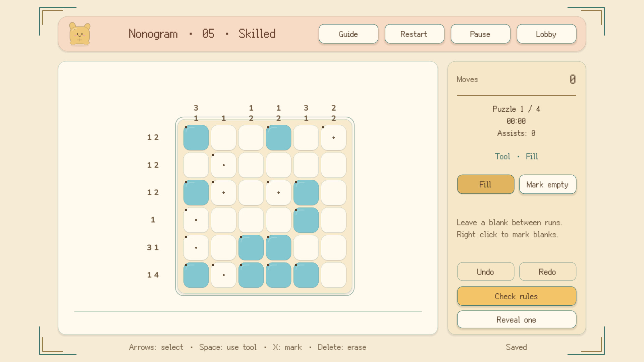Fill empty cell in row 1, column 5

click(306, 137)
